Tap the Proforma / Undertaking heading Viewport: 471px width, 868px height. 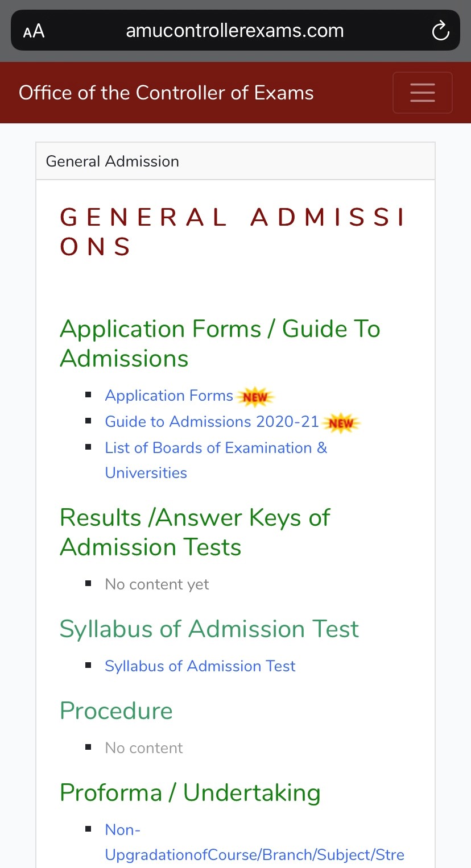tap(190, 793)
